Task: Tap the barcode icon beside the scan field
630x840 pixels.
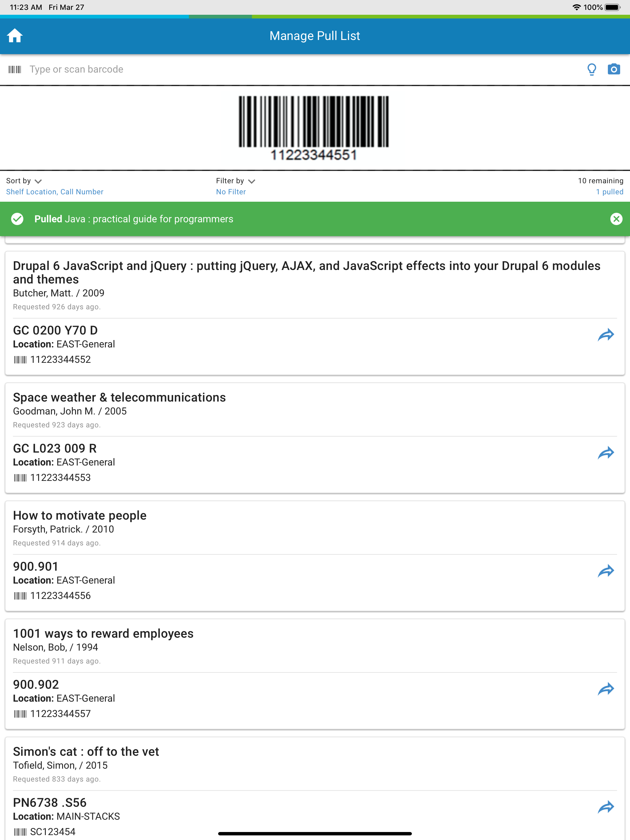Action: (15, 69)
